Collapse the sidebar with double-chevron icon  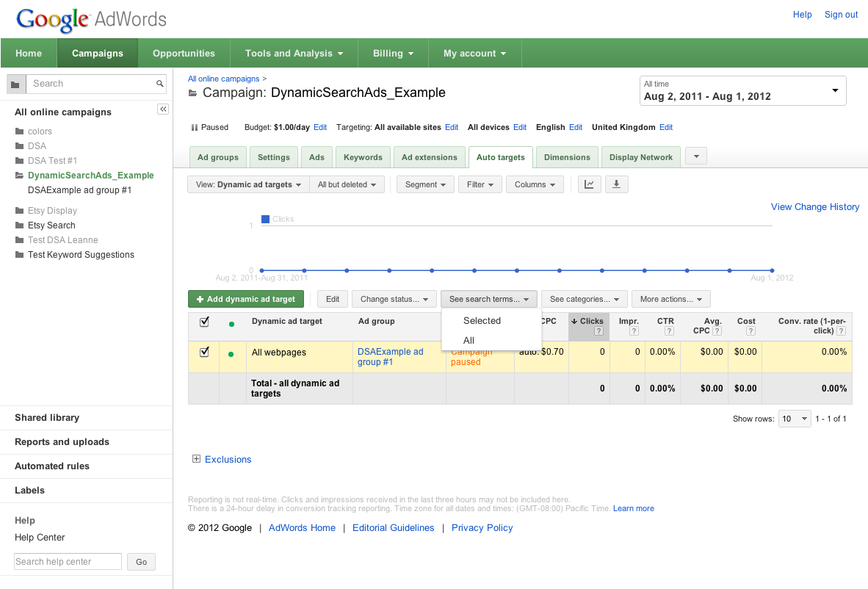coord(163,109)
